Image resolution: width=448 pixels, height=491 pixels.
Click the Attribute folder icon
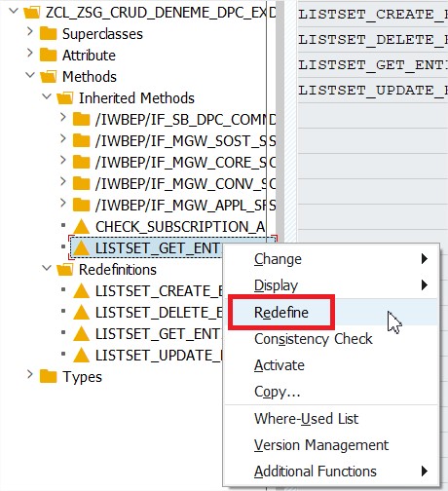click(48, 55)
